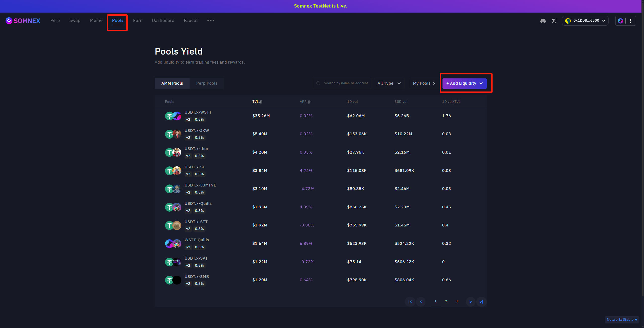Click the 6.89% APR value
Image resolution: width=644 pixels, height=328 pixels.
(306, 244)
